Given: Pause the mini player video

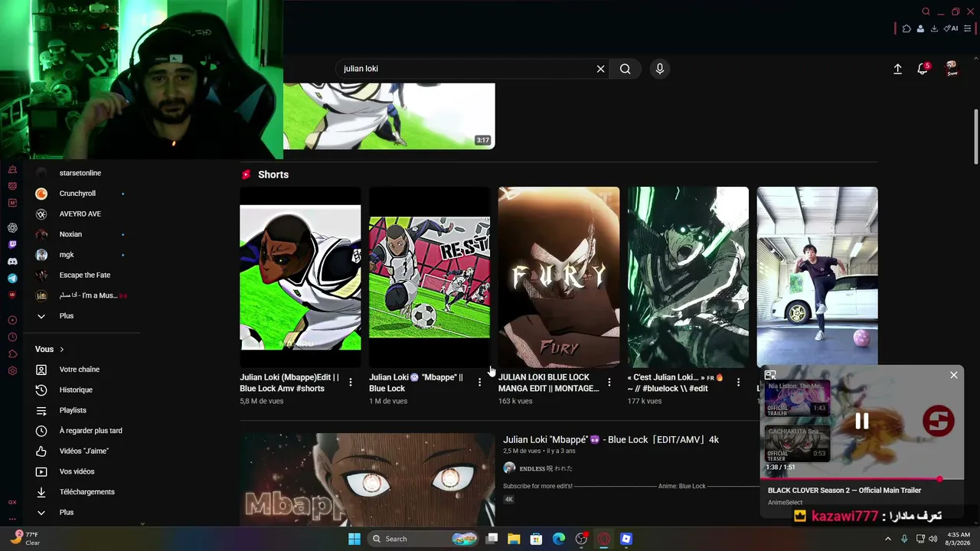Looking at the screenshot, I should [862, 421].
